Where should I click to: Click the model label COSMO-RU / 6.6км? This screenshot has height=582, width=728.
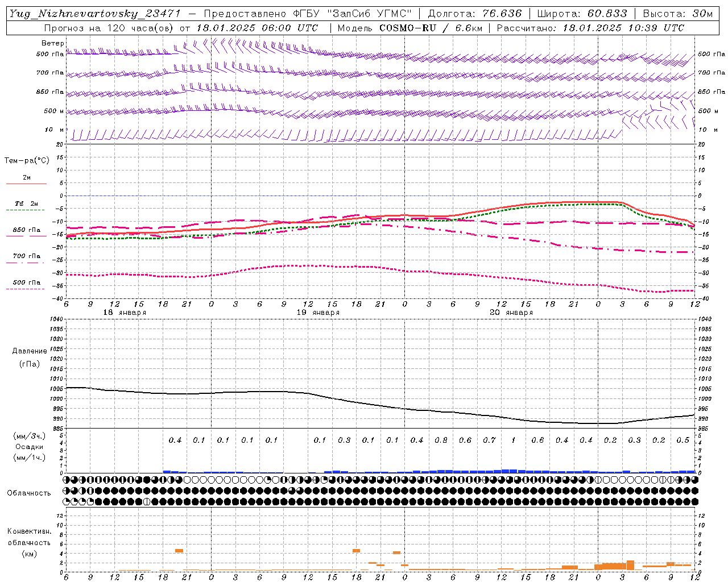click(431, 28)
